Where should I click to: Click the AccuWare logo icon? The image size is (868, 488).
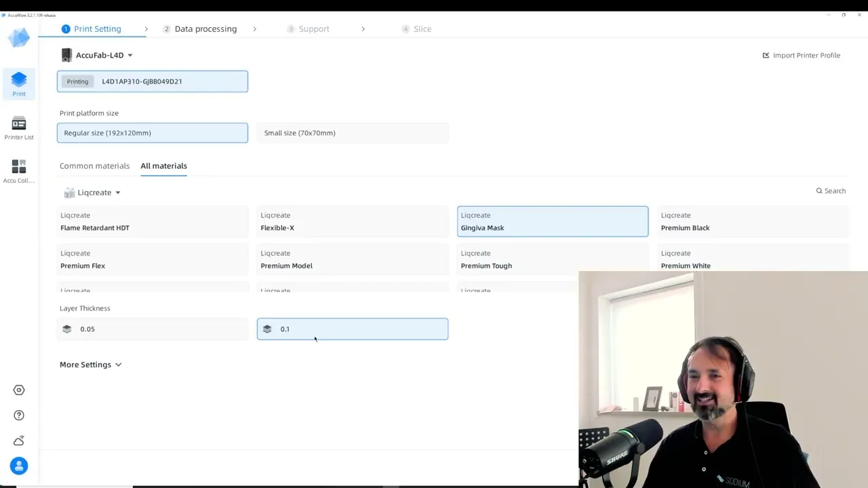(19, 37)
